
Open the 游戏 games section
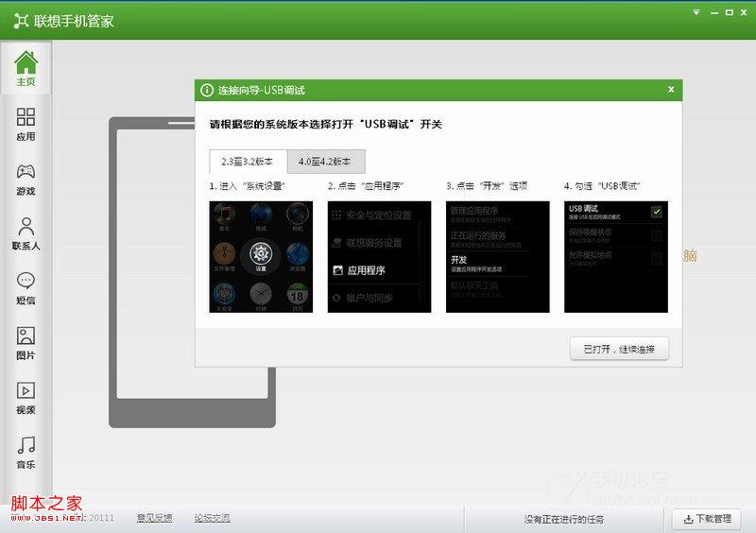[26, 179]
